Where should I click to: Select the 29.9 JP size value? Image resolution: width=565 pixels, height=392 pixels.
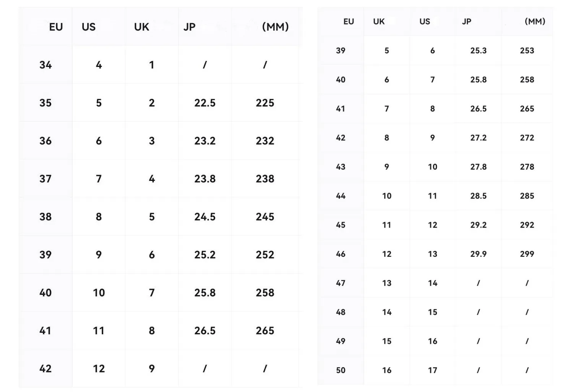[478, 254]
